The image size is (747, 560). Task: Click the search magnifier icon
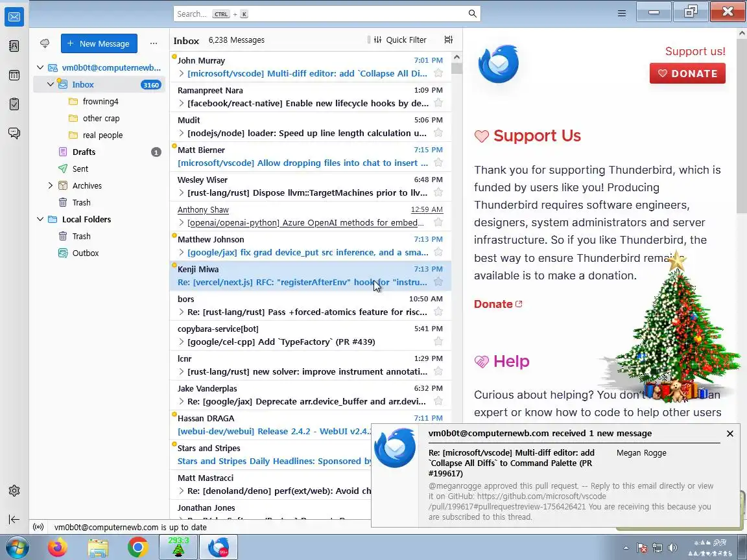coord(472,14)
